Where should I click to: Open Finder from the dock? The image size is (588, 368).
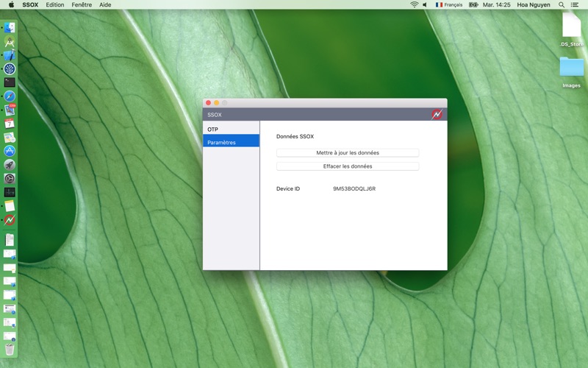(x=10, y=27)
